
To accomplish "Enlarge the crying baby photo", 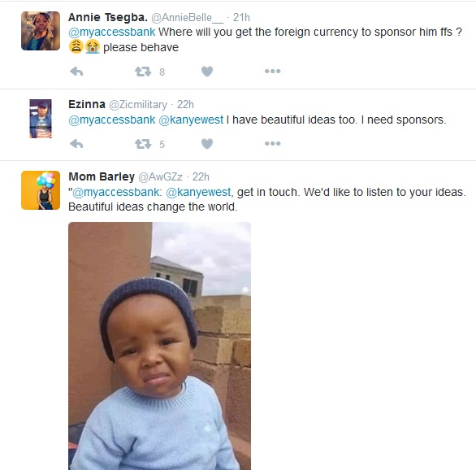I will point(160,346).
